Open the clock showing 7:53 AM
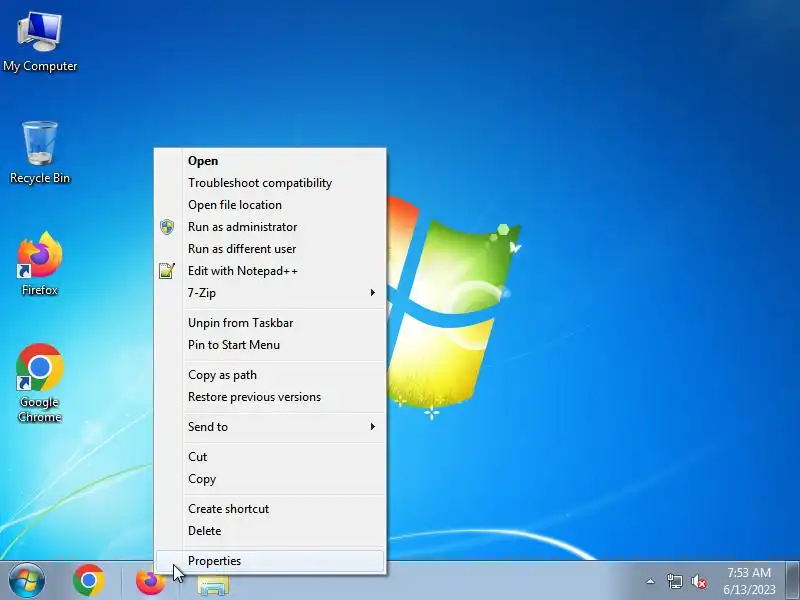The height and width of the screenshot is (600, 800). 748,572
